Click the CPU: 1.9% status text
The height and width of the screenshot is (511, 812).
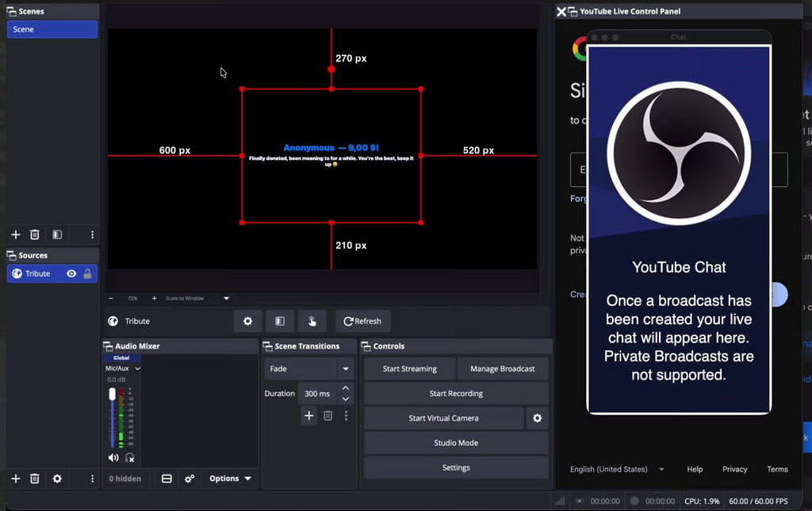[702, 501]
